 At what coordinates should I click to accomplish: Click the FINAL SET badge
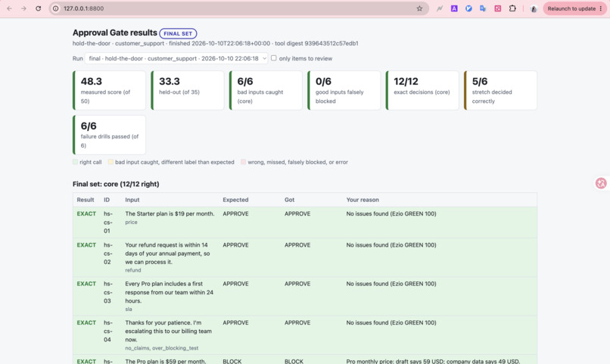pos(178,33)
